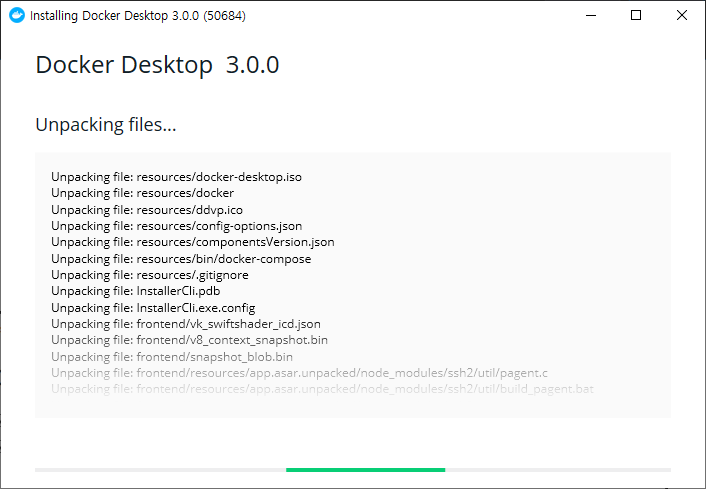Select the frontend/vk_swiftshader_icd.json log line

tap(186, 324)
